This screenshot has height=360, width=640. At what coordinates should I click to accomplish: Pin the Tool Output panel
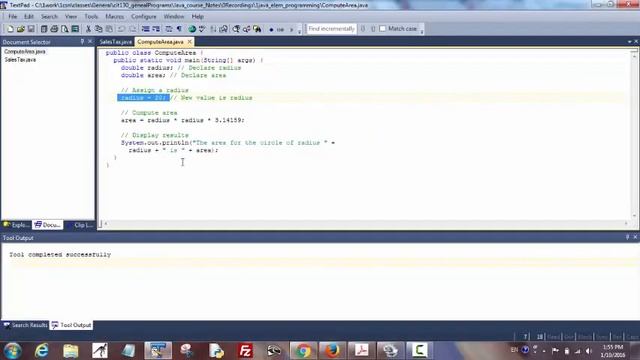(x=627, y=237)
